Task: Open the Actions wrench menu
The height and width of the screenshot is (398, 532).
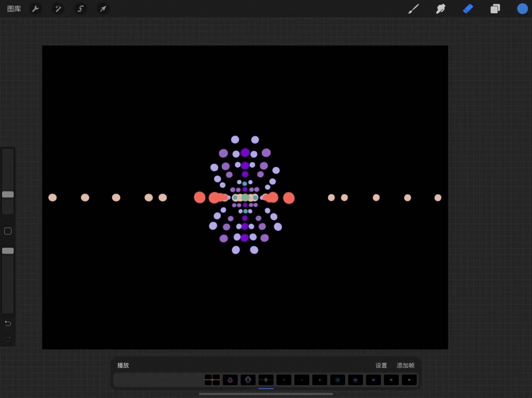Action: coord(36,9)
